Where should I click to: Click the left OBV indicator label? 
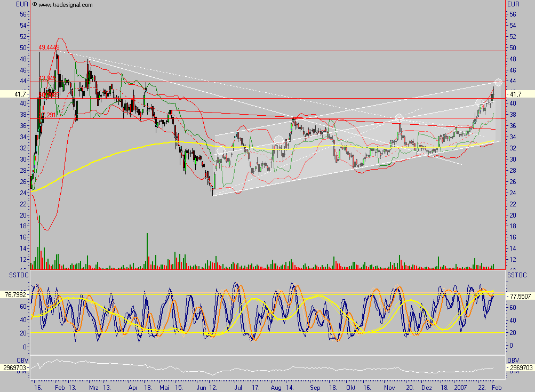[22, 361]
